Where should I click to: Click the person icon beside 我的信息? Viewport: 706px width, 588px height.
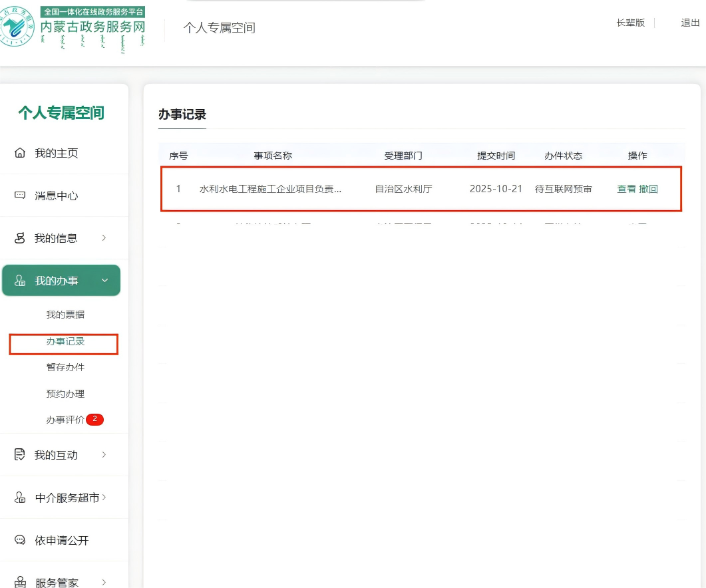click(21, 238)
